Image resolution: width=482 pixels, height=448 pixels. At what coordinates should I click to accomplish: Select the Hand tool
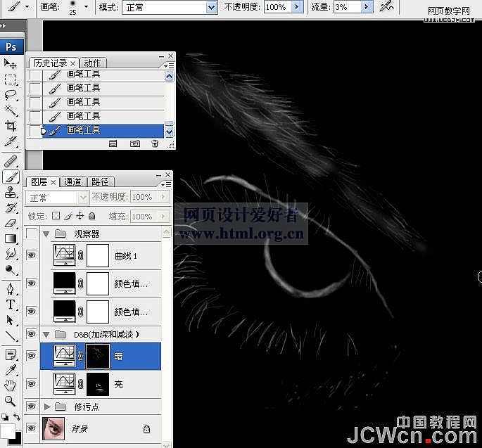[10, 385]
